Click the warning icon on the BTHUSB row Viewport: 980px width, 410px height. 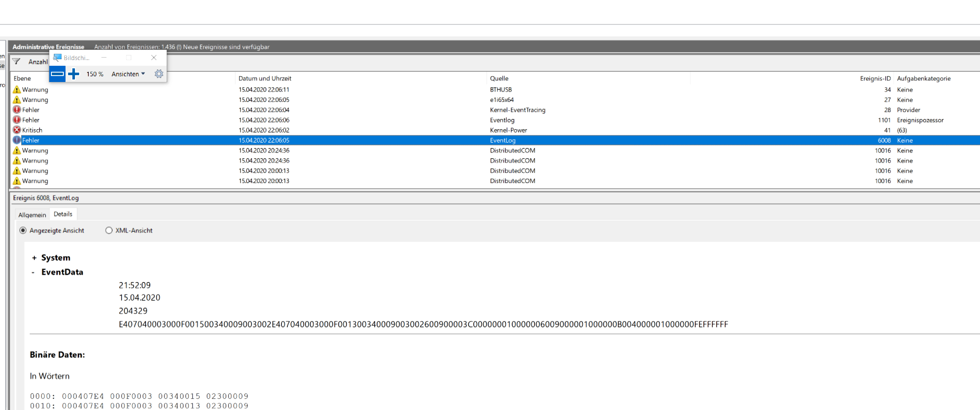tap(16, 89)
